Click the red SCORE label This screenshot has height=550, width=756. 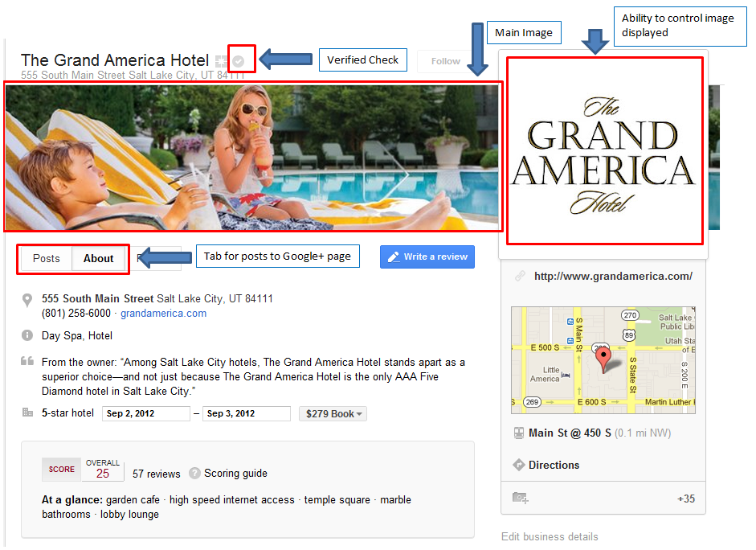[62, 470]
